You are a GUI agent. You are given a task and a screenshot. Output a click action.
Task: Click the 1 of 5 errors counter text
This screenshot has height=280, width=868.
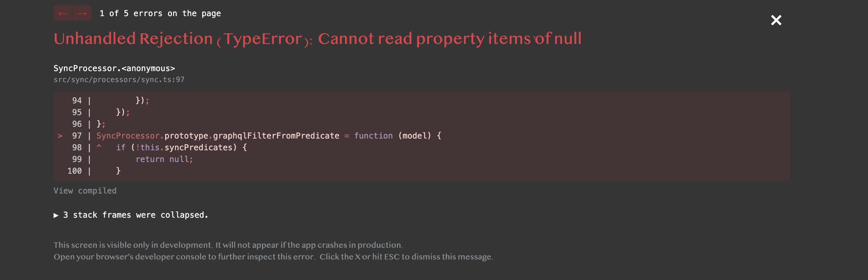coord(160,13)
